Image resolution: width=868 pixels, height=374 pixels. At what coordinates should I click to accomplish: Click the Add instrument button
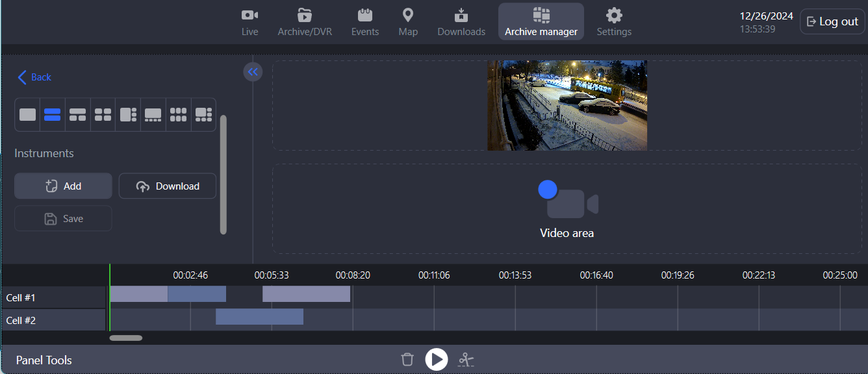(63, 186)
